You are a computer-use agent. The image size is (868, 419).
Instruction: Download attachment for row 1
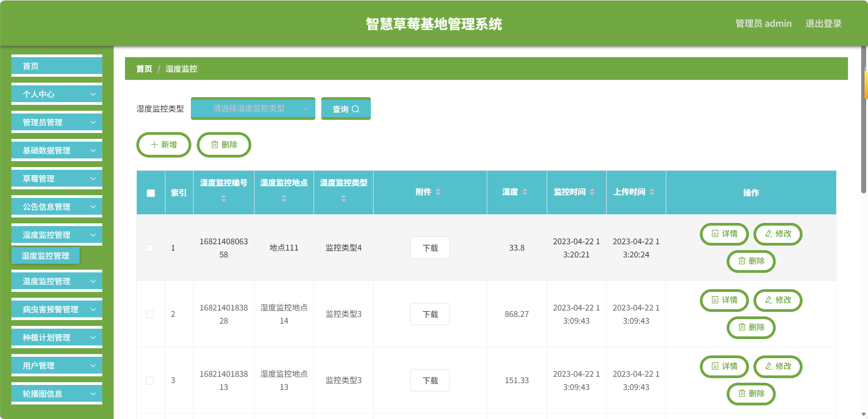coord(430,248)
